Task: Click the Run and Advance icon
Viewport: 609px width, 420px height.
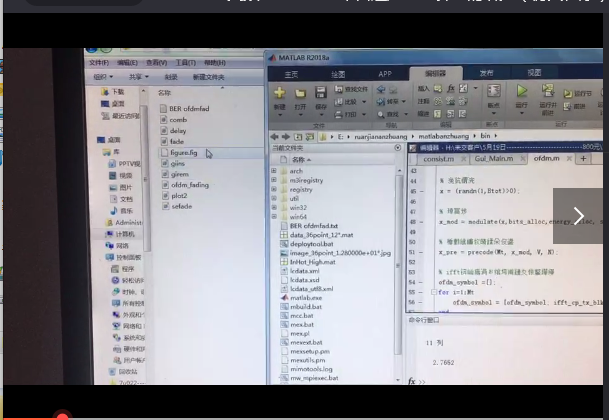Action: point(548,91)
